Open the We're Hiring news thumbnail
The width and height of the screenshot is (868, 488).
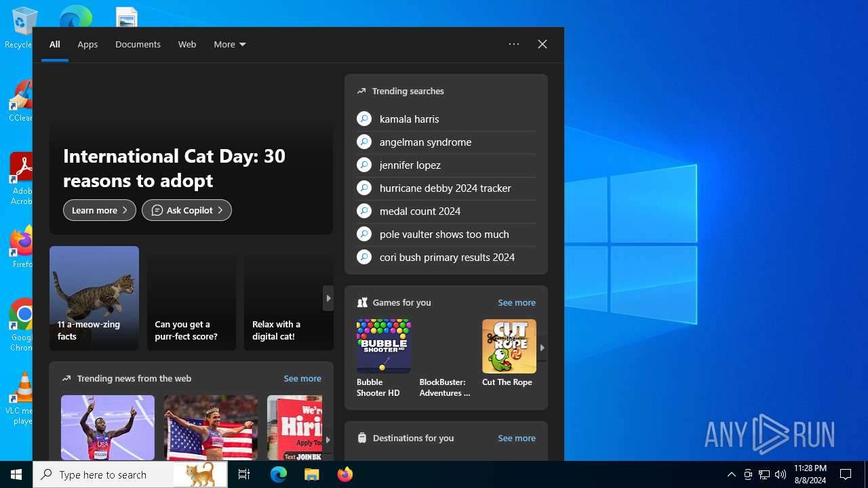click(294, 428)
